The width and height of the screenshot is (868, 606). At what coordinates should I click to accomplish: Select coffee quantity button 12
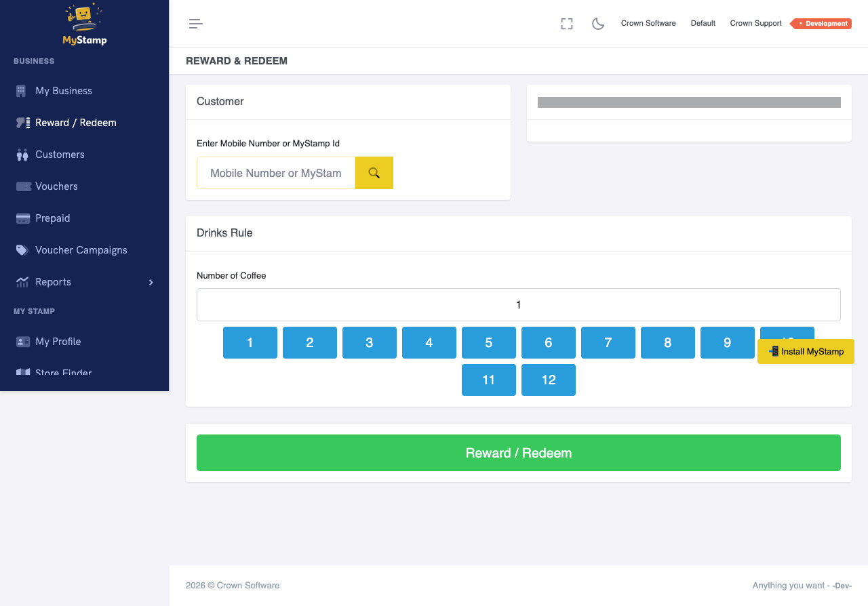(x=549, y=380)
